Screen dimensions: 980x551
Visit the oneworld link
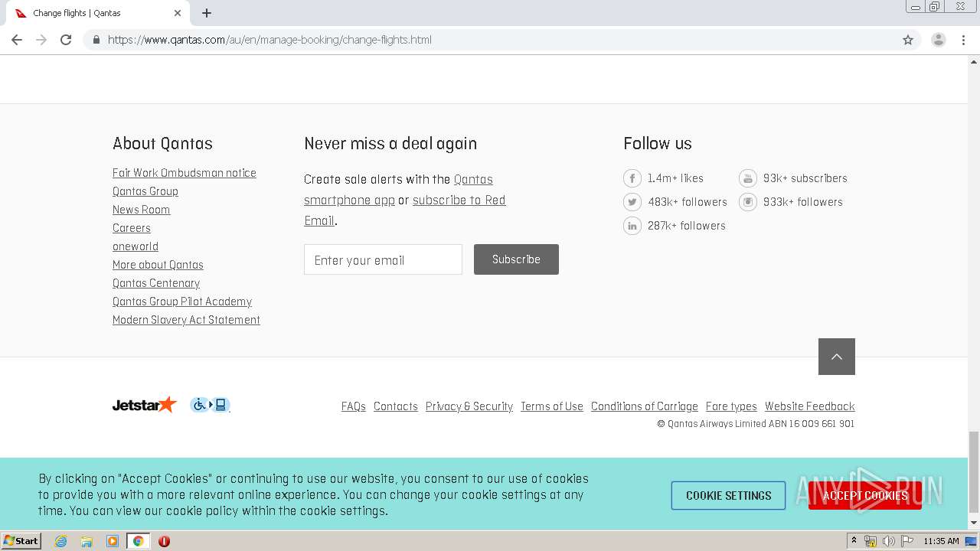coord(136,246)
